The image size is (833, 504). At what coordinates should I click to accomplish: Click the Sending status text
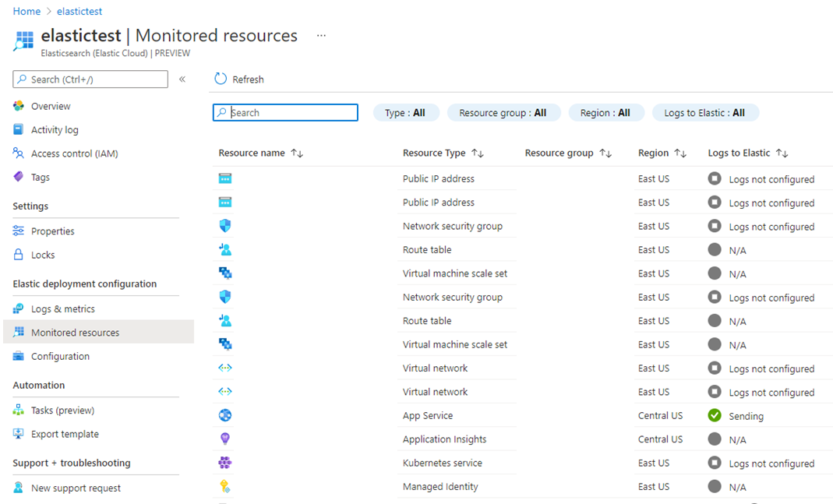pyautogui.click(x=746, y=417)
